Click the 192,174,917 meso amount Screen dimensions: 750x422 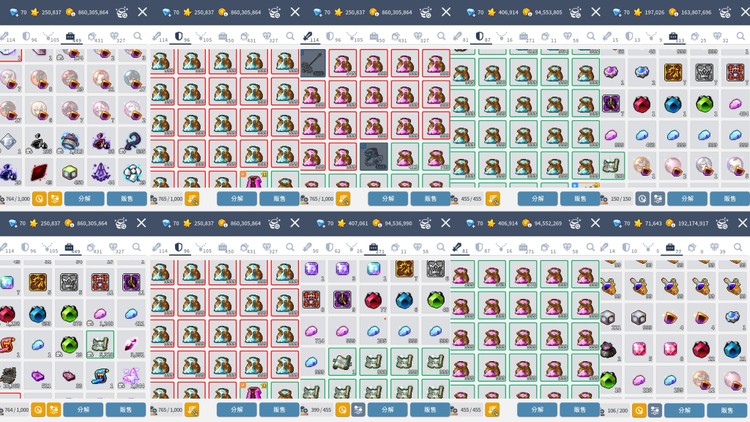694,223
